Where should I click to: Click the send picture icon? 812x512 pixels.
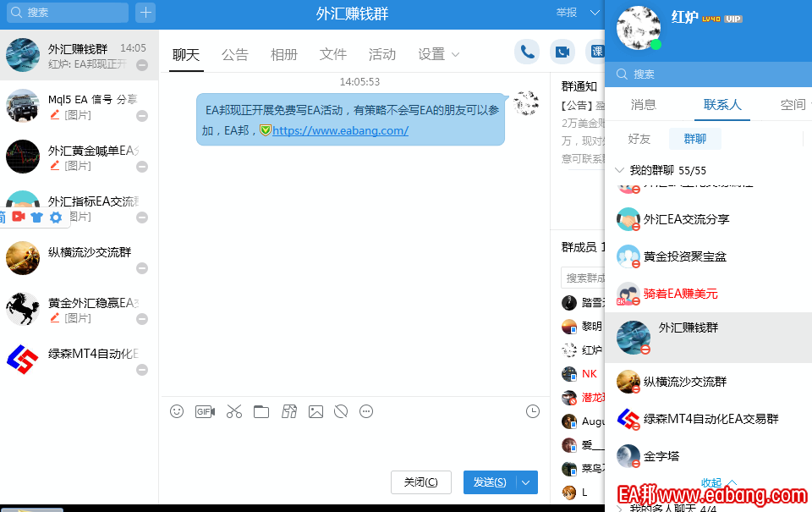315,411
